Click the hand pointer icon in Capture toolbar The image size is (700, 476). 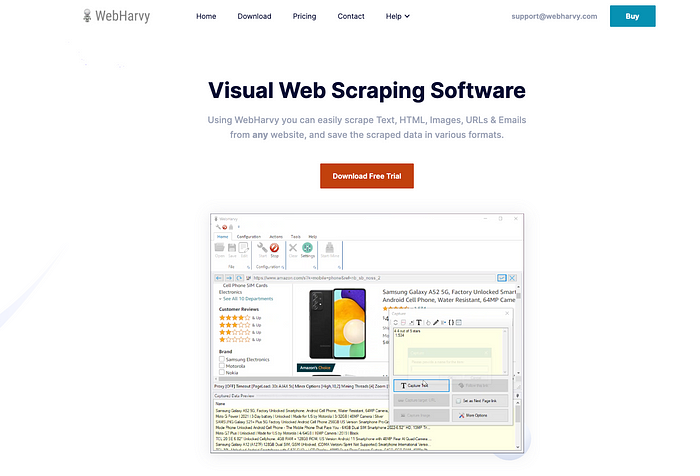point(428,322)
